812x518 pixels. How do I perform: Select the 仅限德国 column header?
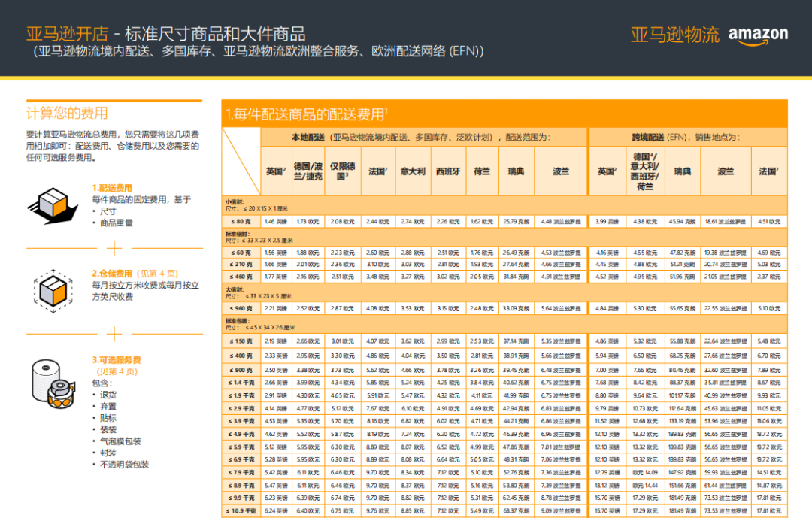[x=342, y=171]
